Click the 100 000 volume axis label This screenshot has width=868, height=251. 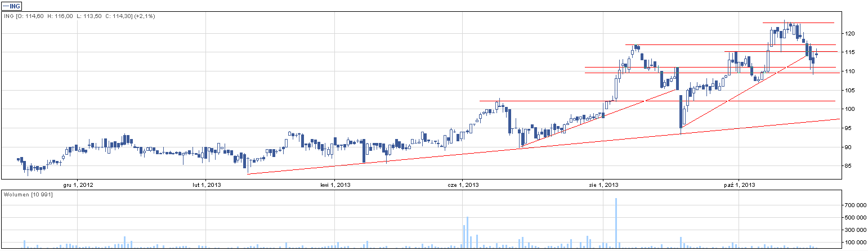coord(856,243)
